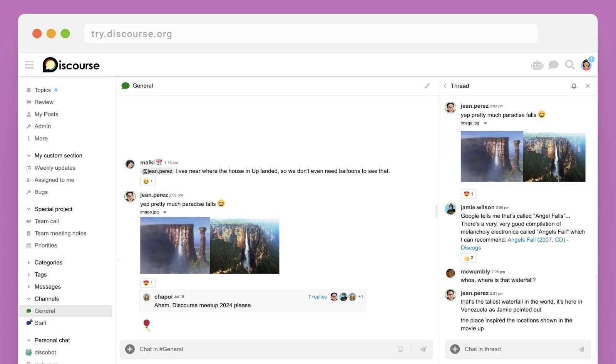This screenshot has height=364, width=616.
Task: Open your profile avatar with the notification badge
Action: (586, 65)
